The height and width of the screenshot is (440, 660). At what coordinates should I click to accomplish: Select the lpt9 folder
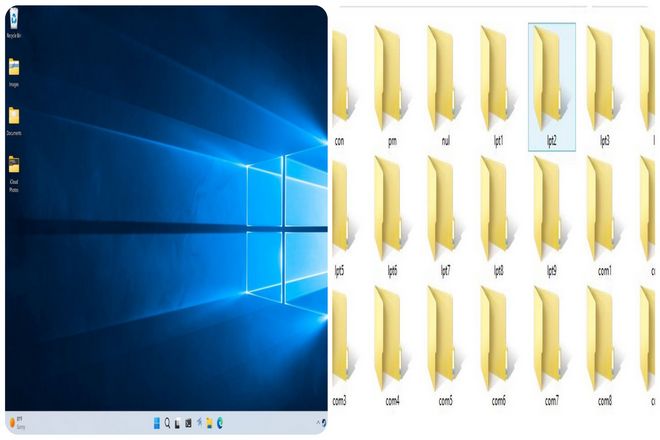[551, 216]
